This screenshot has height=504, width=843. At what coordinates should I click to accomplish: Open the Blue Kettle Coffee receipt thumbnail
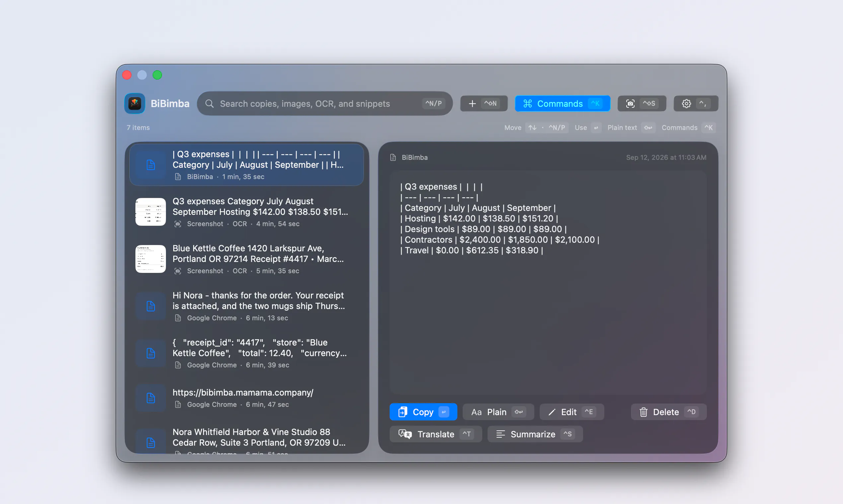tap(151, 259)
